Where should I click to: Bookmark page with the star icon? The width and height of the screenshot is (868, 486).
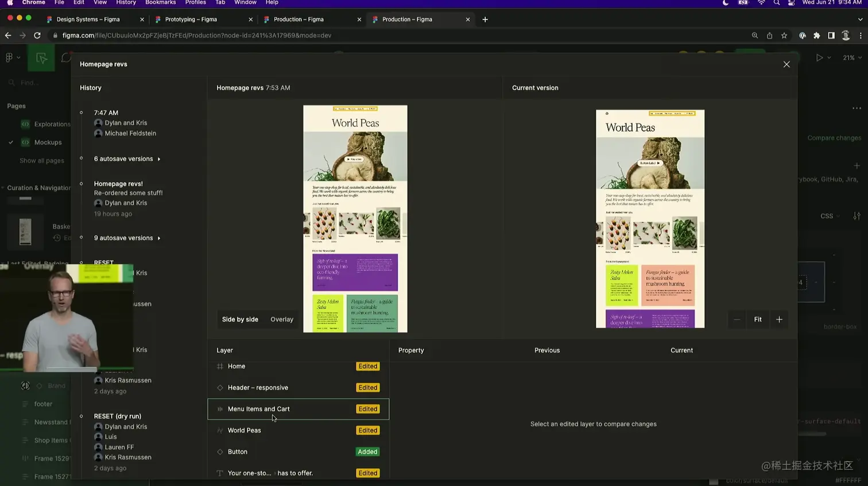pos(784,36)
